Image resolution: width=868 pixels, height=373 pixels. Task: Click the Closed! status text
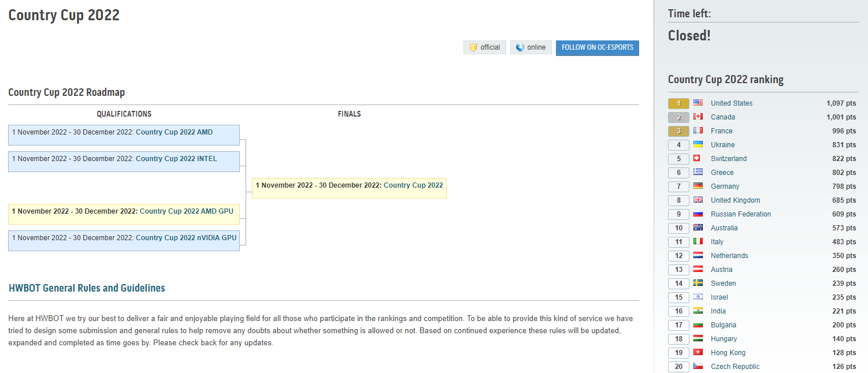(x=689, y=35)
